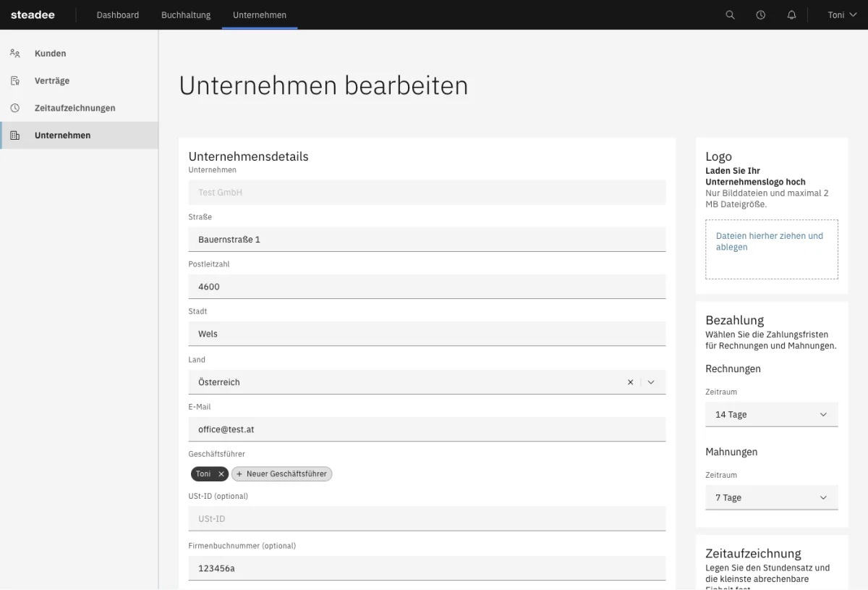This screenshot has width=868, height=590.
Task: Click the search magnifier icon
Action: click(x=730, y=14)
